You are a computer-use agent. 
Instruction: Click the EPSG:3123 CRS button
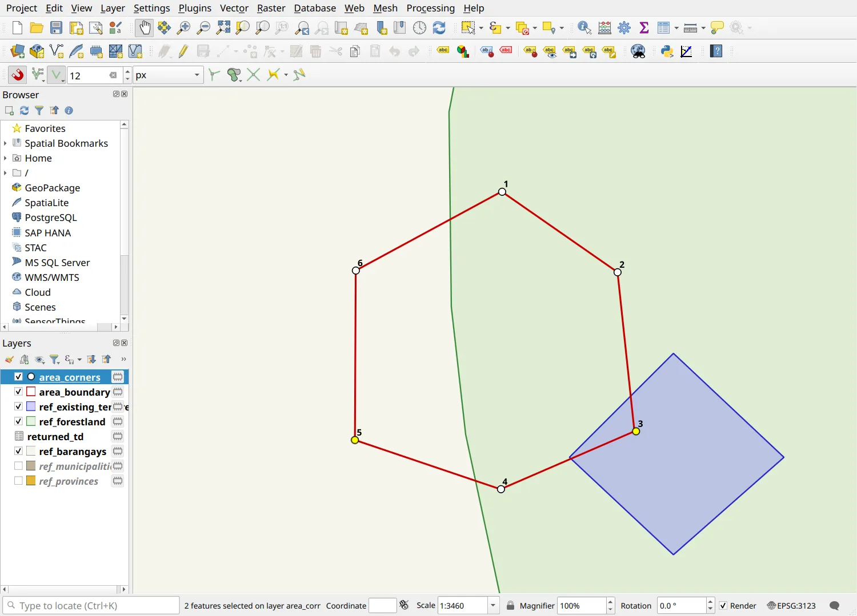click(x=791, y=606)
